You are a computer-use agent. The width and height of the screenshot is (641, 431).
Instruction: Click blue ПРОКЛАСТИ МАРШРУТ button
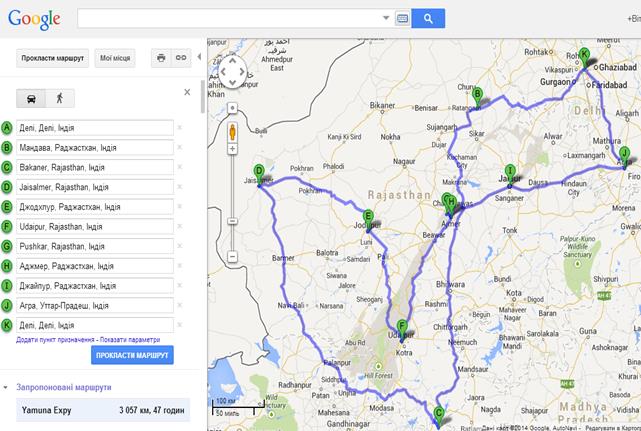point(132,355)
